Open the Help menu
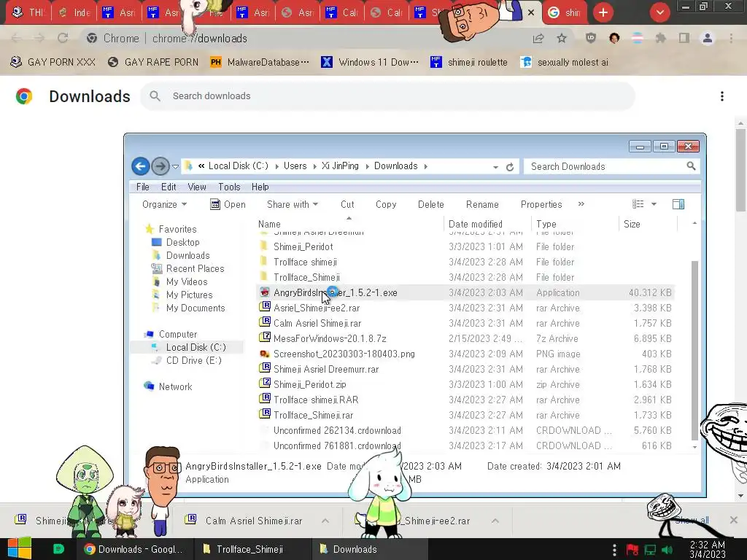The width and height of the screenshot is (747, 560). (260, 187)
